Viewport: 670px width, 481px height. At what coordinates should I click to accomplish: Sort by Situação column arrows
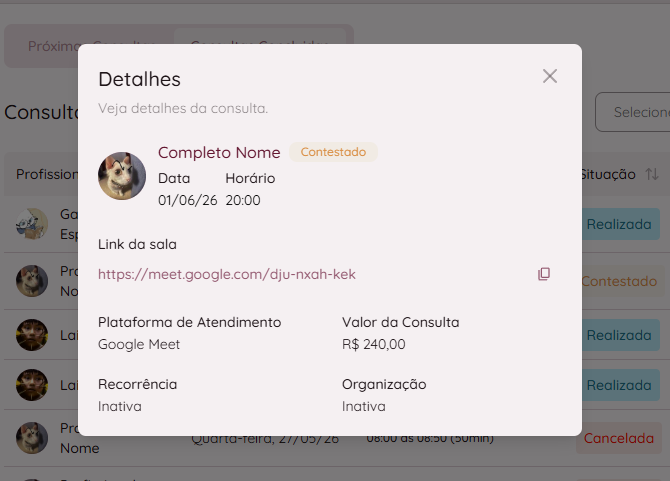652,174
